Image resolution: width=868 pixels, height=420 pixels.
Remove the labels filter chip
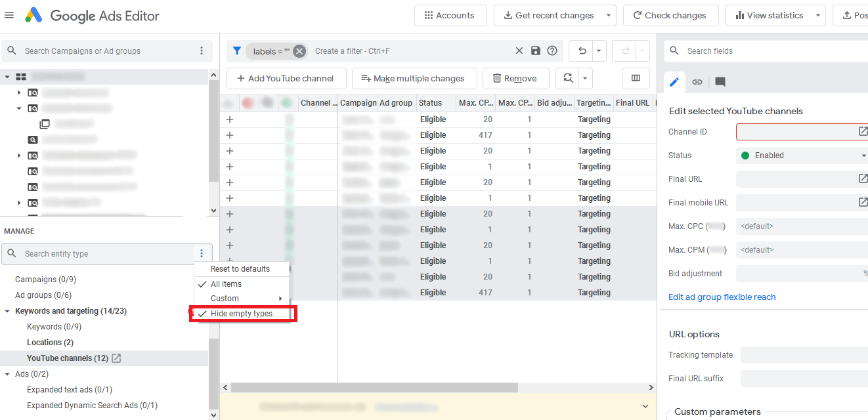pos(299,51)
